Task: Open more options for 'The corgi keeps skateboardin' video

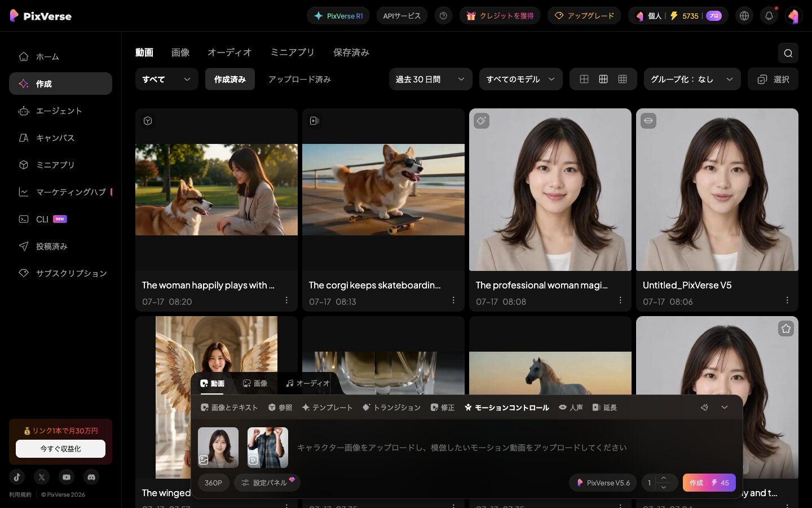Action: coord(453,300)
